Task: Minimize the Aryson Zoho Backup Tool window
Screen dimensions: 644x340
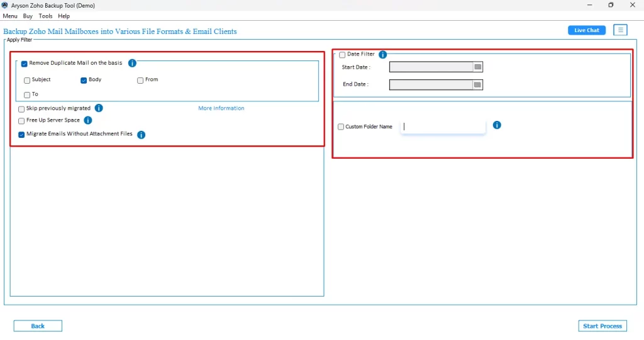Action: pos(590,5)
